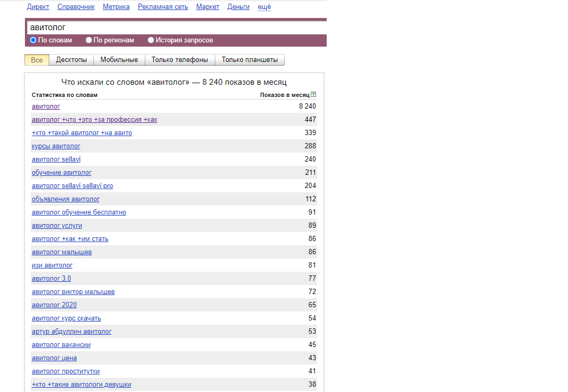Switch to the Мобильные tab

(119, 60)
